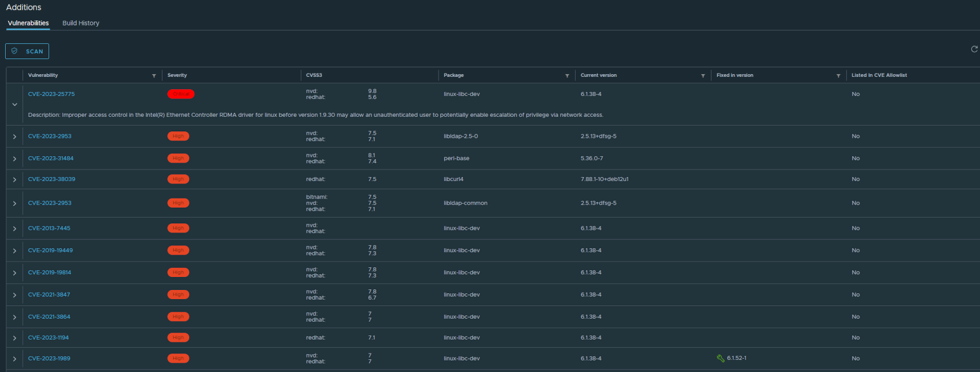980x372 pixels.
Task: Open the Current version column filter
Action: (x=703, y=76)
